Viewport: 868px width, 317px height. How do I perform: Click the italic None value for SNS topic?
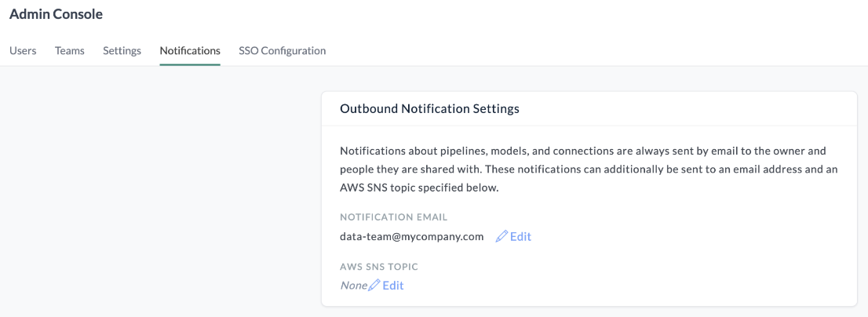pyautogui.click(x=353, y=285)
